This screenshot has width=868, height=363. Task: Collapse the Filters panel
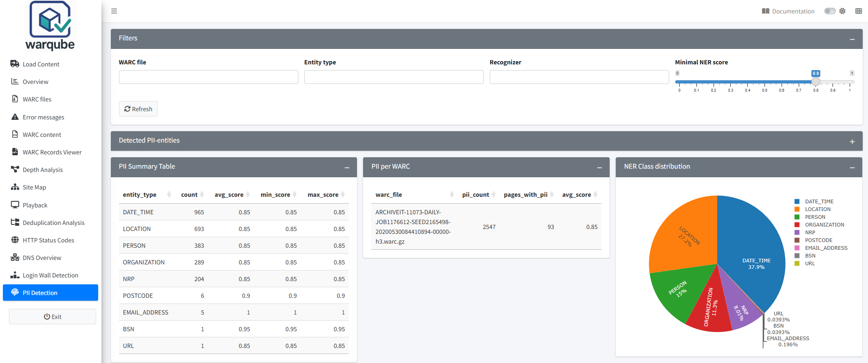[x=852, y=39]
